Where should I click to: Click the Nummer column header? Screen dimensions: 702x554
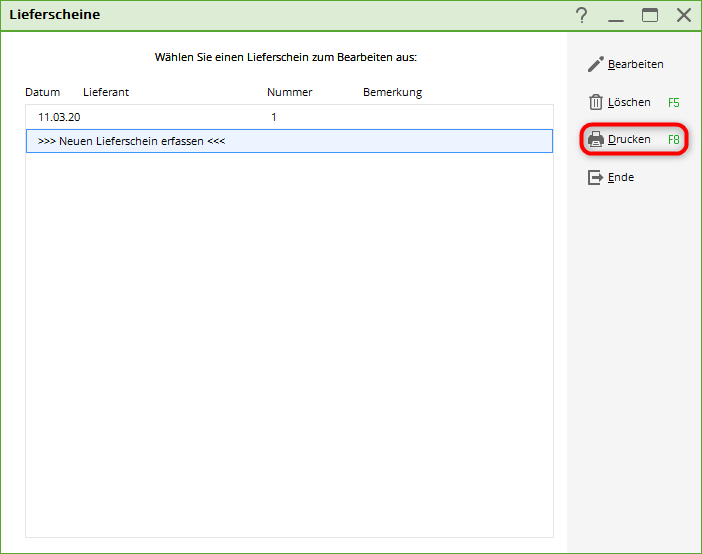point(289,92)
